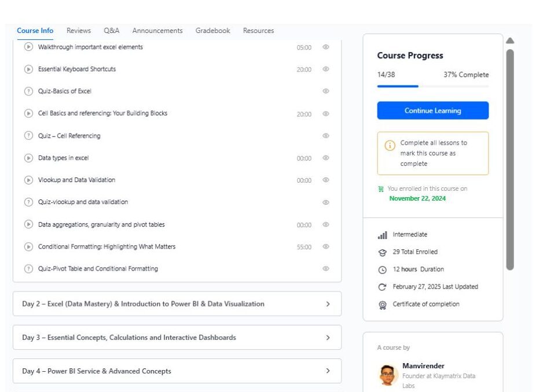543x392 pixels.
Task: Expand Day 3 Essential Concepts section
Action: 177,337
